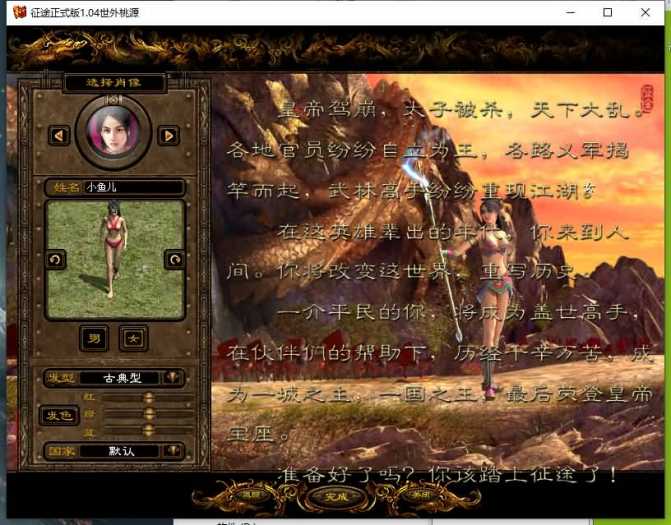
Task: Adjust the red hair color slider
Action: pyautogui.click(x=148, y=398)
